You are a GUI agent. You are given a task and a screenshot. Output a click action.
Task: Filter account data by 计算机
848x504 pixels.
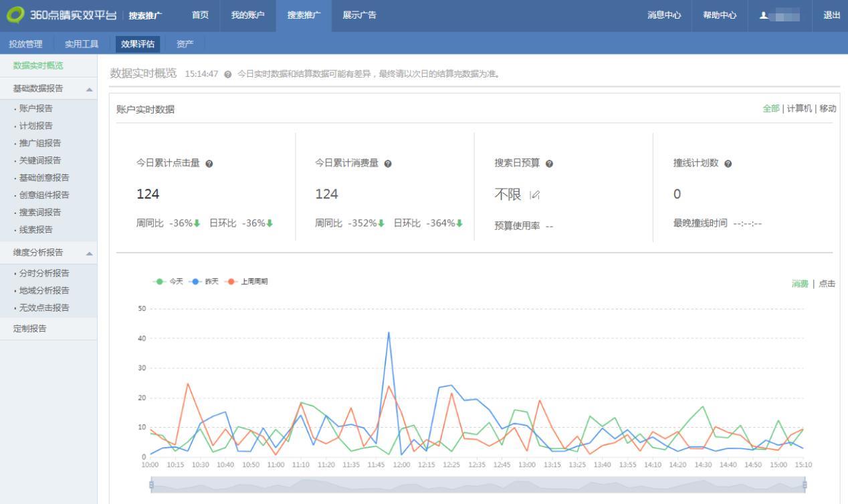pyautogui.click(x=800, y=108)
